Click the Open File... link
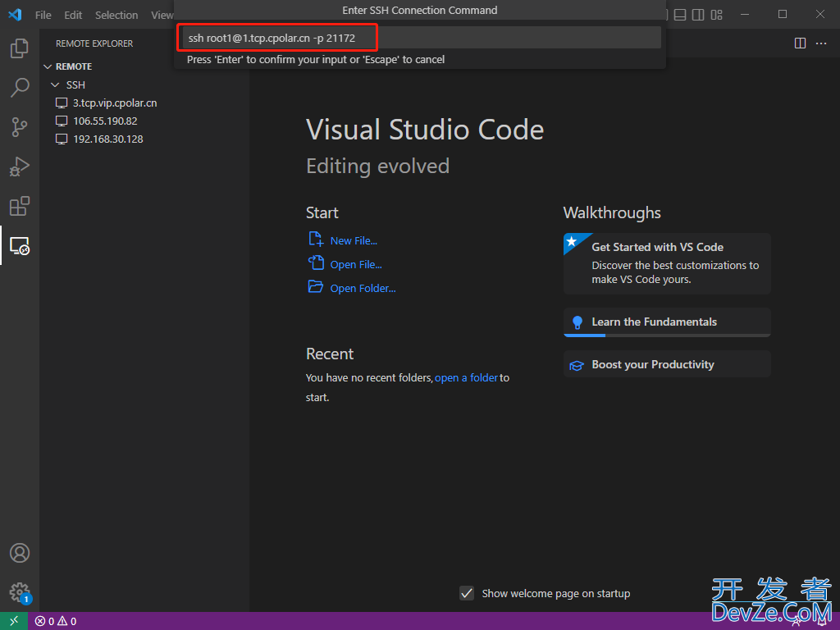Screen dimensions: 840x630 tap(356, 265)
